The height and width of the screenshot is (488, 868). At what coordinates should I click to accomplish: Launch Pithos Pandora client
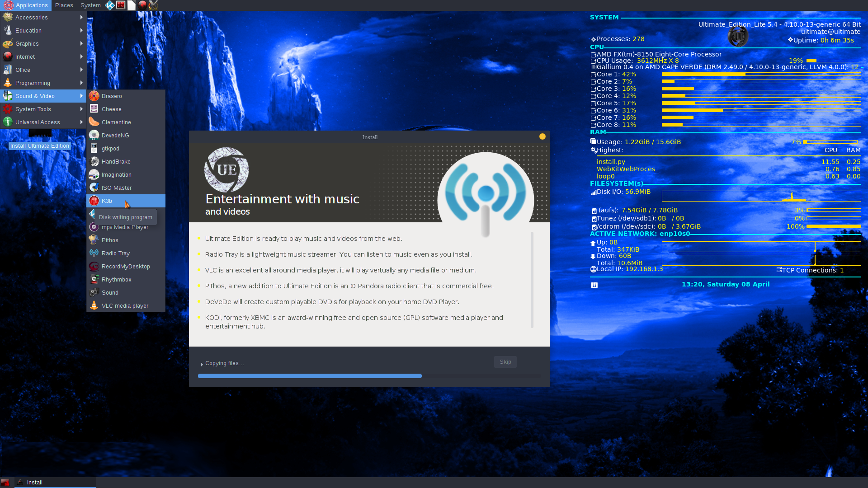click(x=126, y=240)
